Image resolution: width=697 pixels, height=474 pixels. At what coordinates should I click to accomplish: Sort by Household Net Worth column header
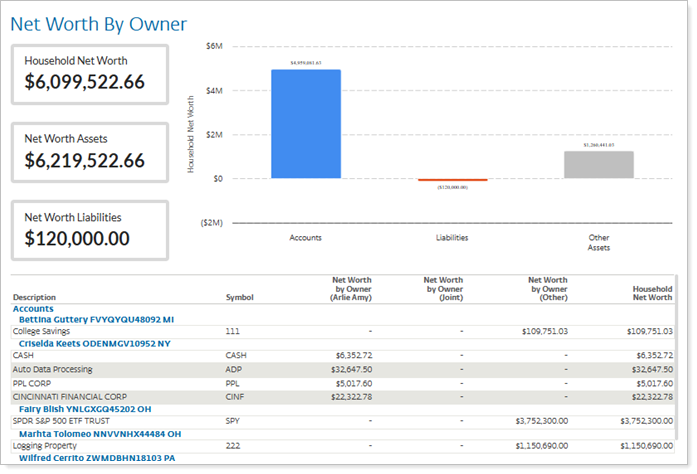click(652, 293)
